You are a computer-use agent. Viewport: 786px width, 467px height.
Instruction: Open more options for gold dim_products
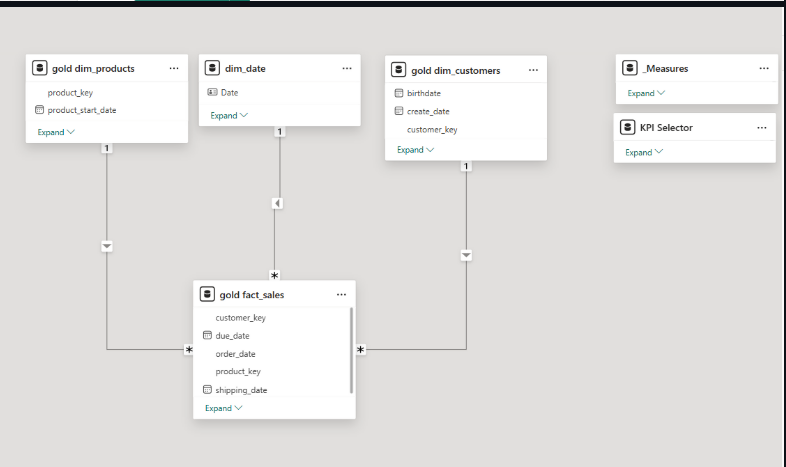coord(174,68)
